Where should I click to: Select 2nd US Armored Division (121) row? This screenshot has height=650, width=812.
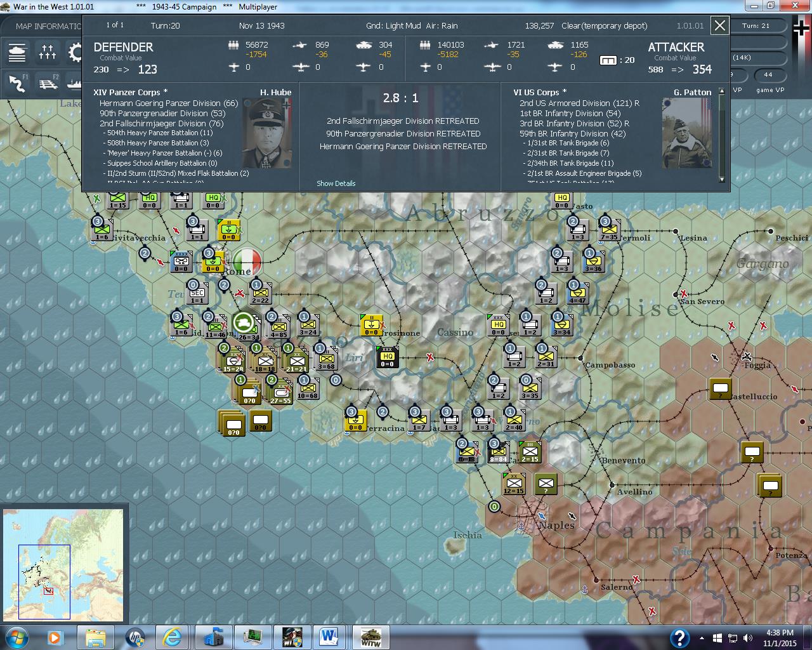point(580,103)
